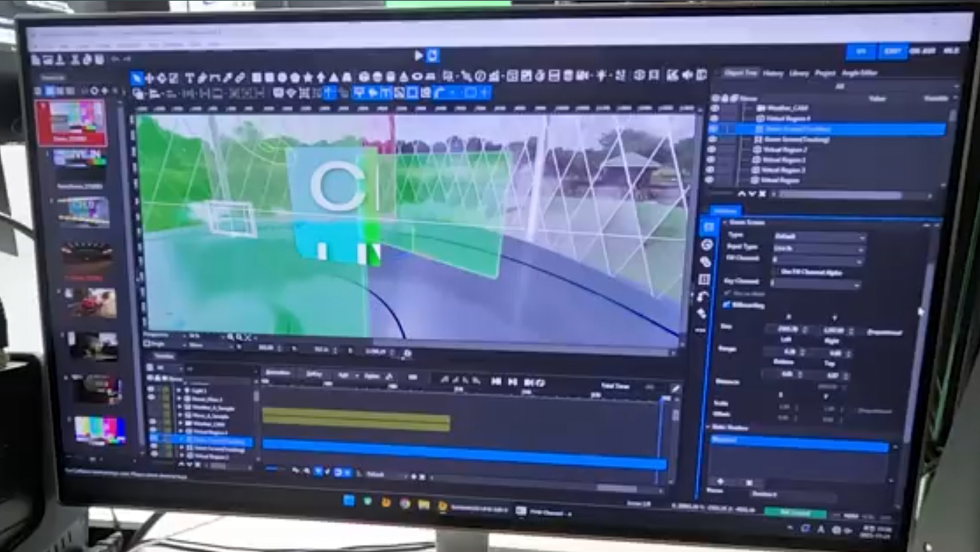This screenshot has height=552, width=980.
Task: Enable the Use Fill Channel Alpha checkbox
Action: pos(775,271)
